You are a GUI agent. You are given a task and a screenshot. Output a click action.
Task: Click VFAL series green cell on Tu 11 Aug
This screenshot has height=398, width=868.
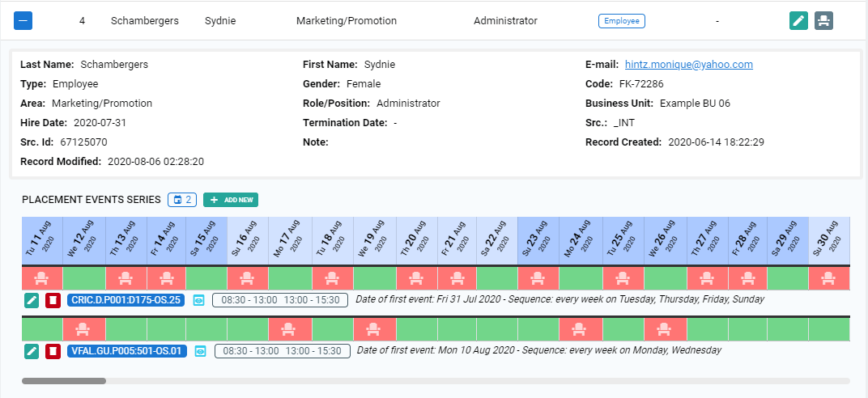(x=42, y=330)
